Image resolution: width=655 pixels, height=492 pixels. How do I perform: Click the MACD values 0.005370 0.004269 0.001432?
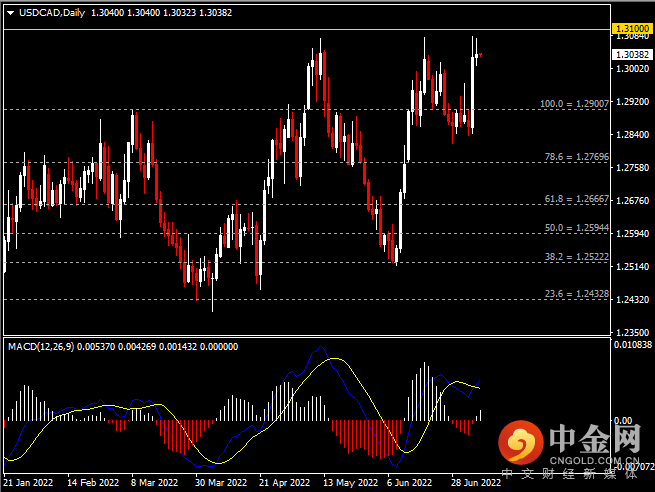137,347
